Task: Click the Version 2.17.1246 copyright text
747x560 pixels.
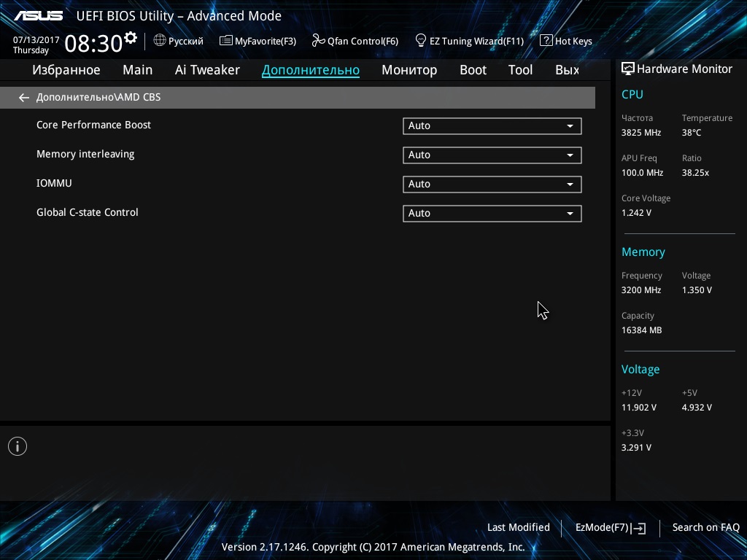Action: click(373, 547)
